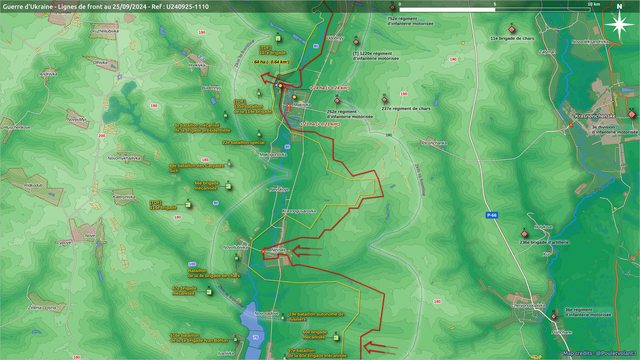Click the map title with reference U240925-1110

(105, 7)
